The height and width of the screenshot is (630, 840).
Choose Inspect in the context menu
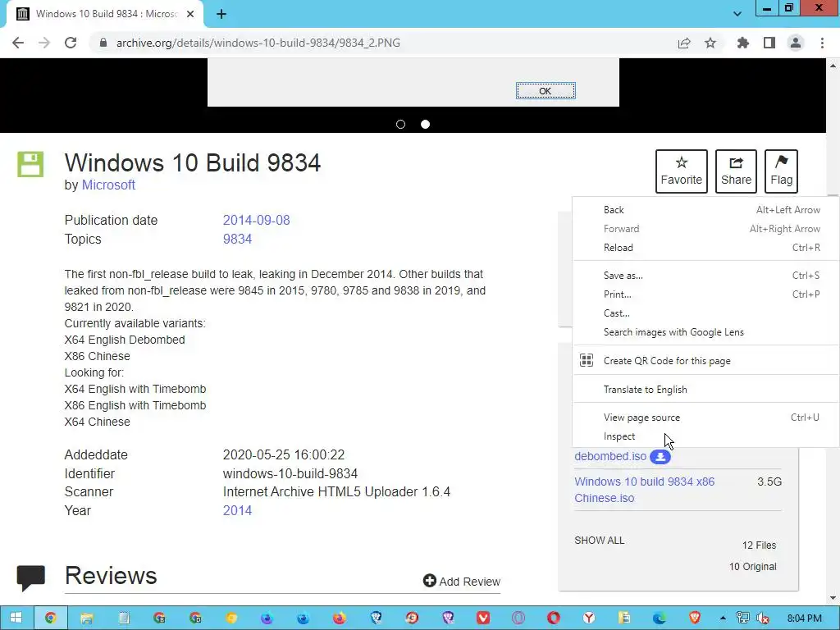point(705,436)
